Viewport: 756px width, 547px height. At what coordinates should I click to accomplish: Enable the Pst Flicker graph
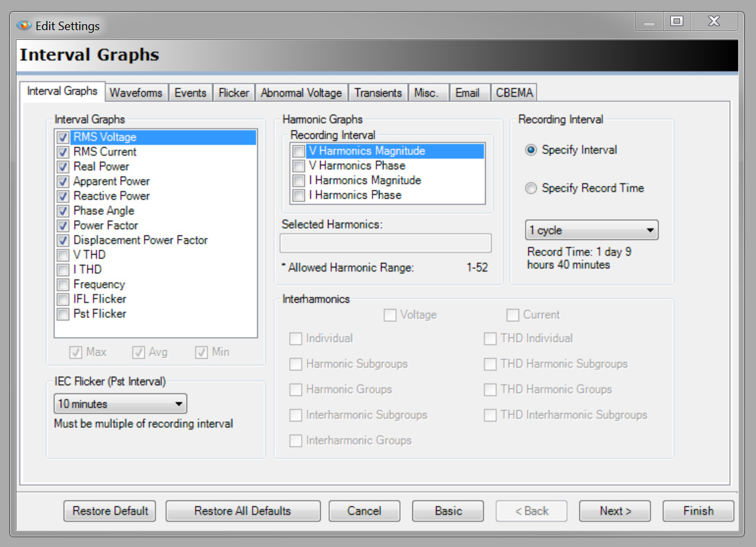62,314
